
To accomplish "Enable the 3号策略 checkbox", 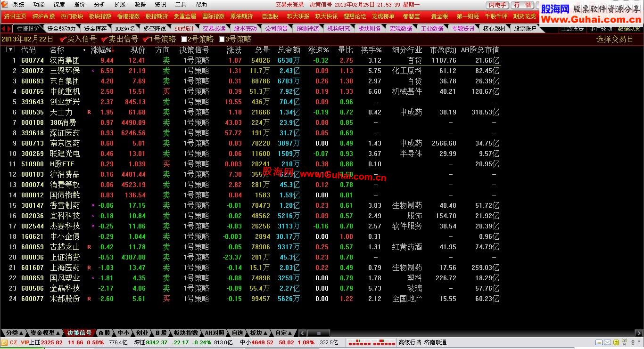I will [x=222, y=39].
